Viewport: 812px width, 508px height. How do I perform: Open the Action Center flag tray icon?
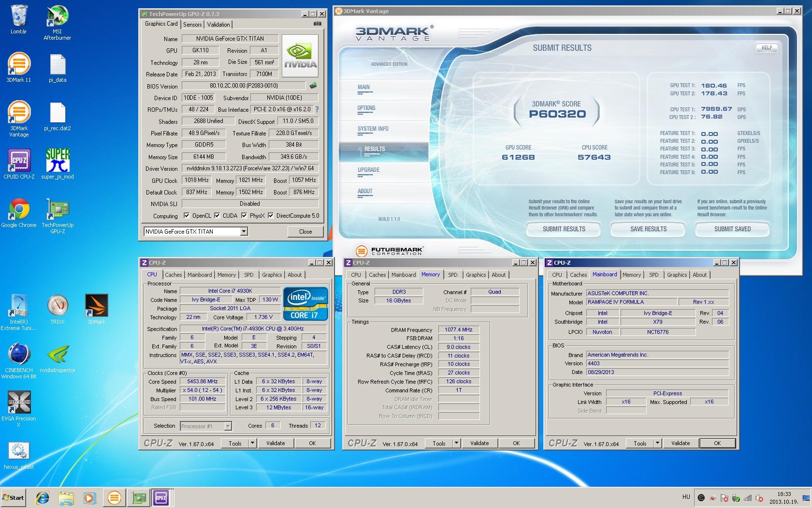tap(725, 497)
